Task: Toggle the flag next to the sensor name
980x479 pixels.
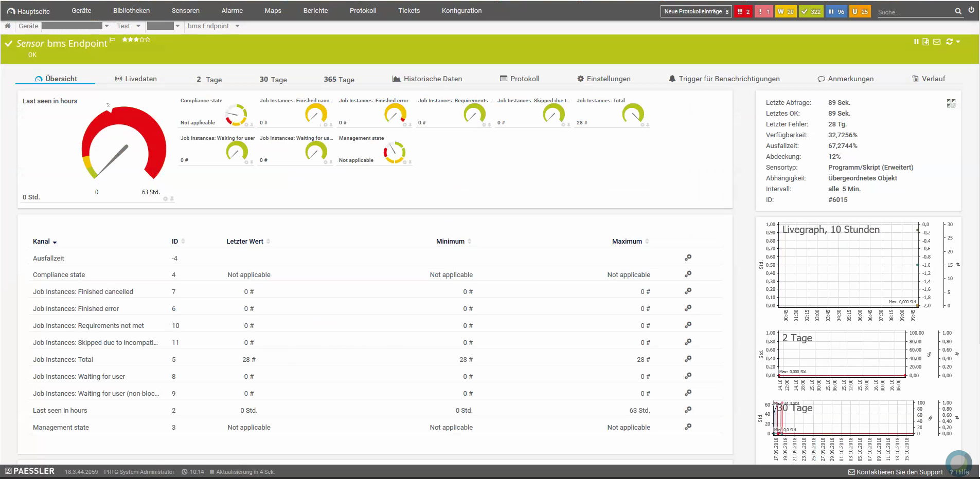Action: pos(113,40)
